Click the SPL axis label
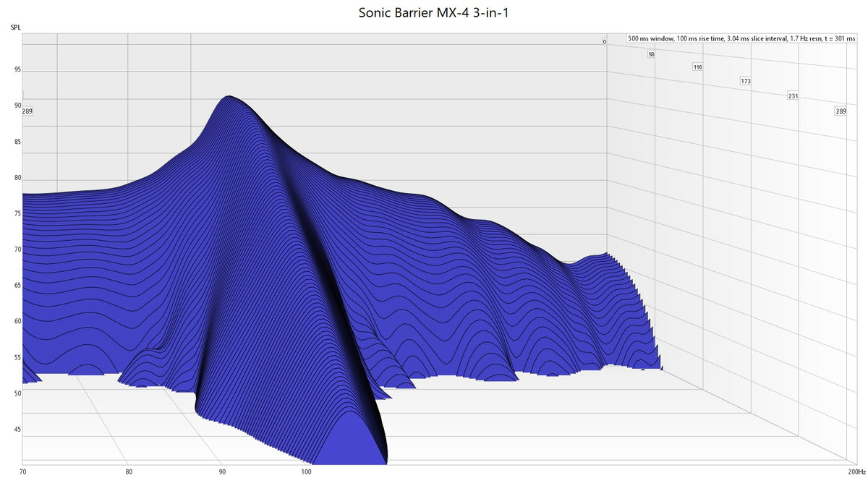Screen dimensions: 868x478 coord(14,26)
